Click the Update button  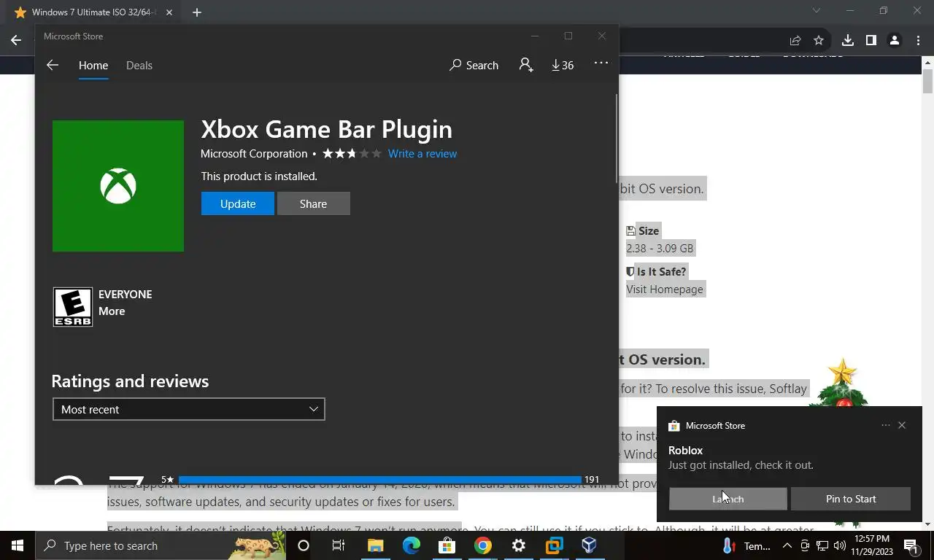238,203
